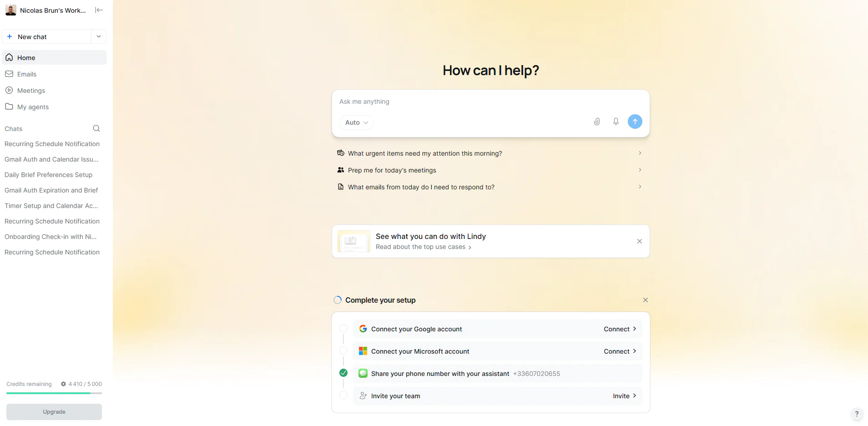868x426 pixels.
Task: Open help with question mark icon
Action: pyautogui.click(x=857, y=414)
